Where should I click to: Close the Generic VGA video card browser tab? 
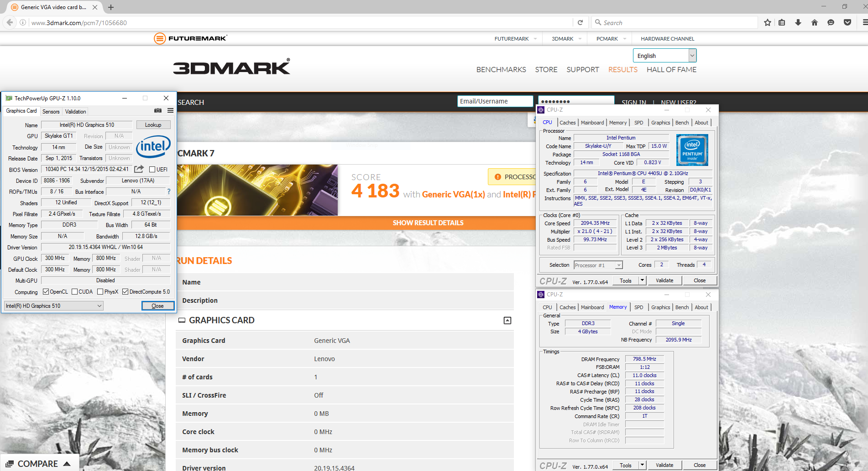click(95, 7)
